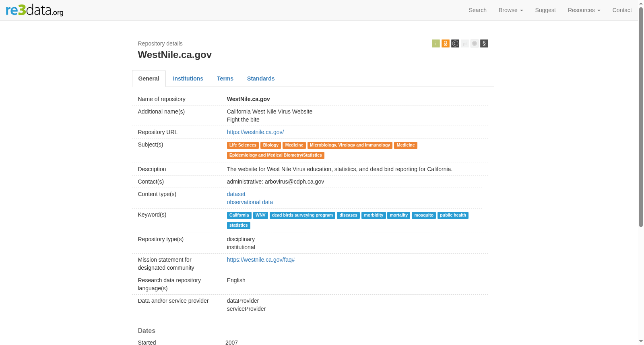Click the 'Keyword(s)' field label
Screen dimensions: 644x345
coord(152,215)
